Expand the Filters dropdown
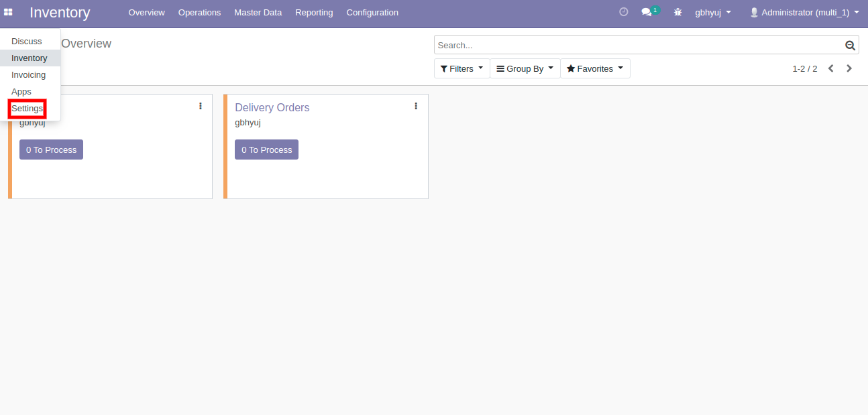The width and height of the screenshot is (868, 415). pos(462,68)
